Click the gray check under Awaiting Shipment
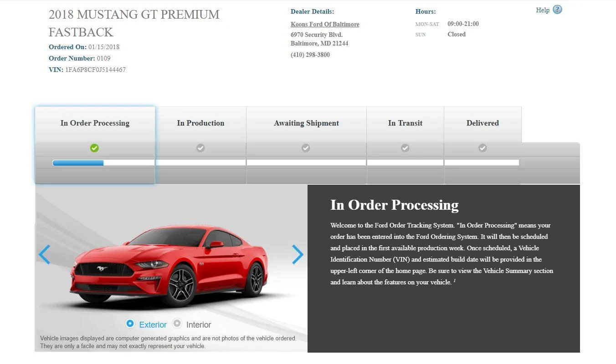616x364 pixels. [x=306, y=148]
